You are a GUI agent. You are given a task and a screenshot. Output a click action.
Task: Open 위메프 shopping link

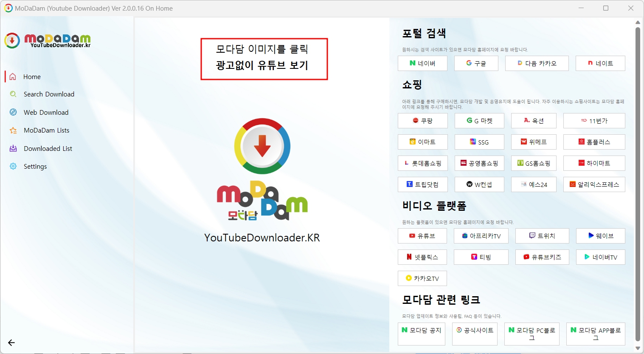534,142
